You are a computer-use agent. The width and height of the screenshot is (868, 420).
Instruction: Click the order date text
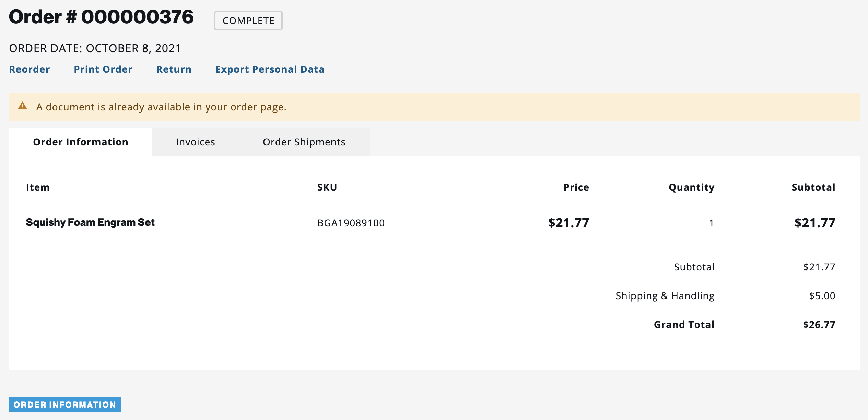(x=95, y=48)
